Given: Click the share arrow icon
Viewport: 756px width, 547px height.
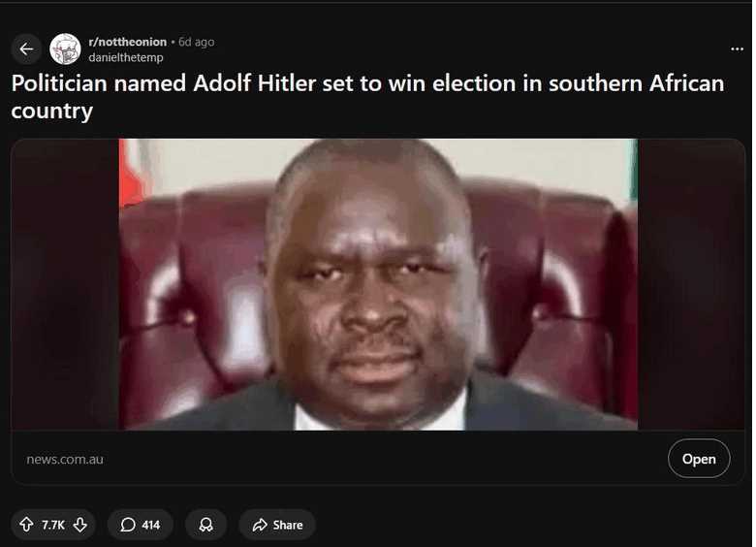Looking at the screenshot, I should pos(260,525).
